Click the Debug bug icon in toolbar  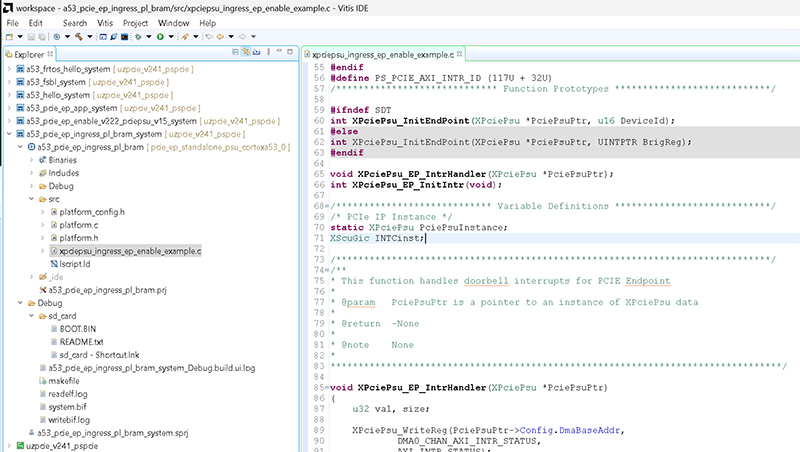138,37
